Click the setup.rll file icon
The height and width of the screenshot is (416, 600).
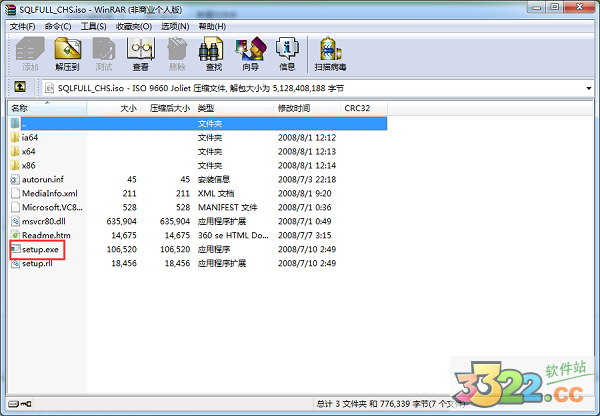click(x=15, y=263)
